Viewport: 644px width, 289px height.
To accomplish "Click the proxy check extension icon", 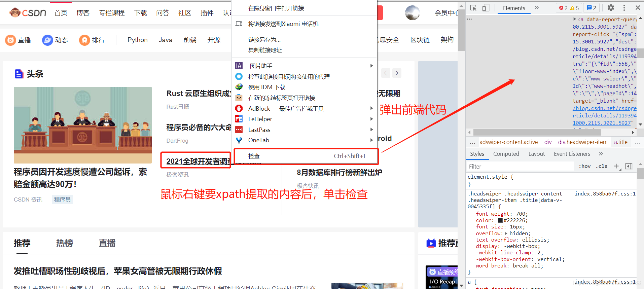I will pos(239,76).
